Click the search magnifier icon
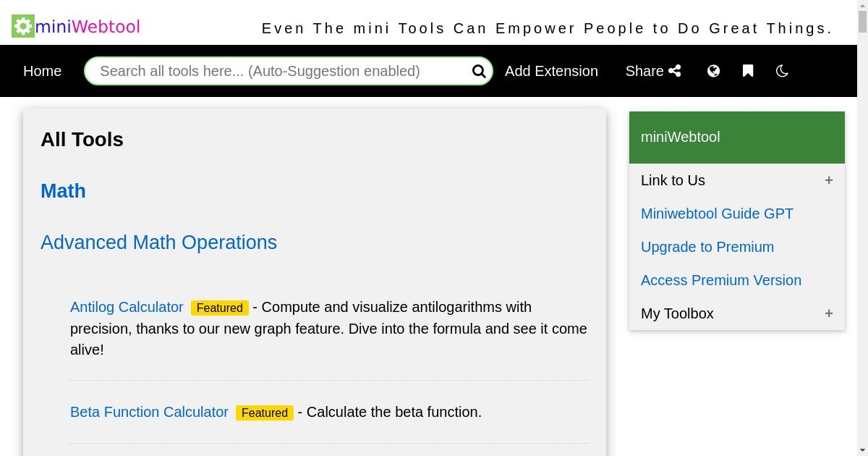Screen dimensions: 868x456 478,71
